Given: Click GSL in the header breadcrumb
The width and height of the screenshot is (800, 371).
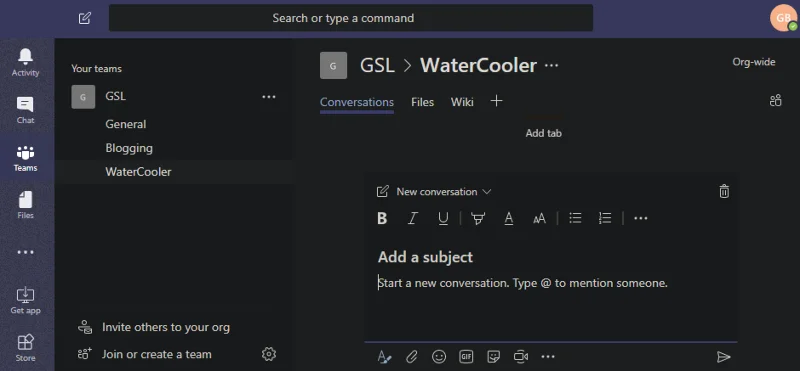Looking at the screenshot, I should [377, 65].
